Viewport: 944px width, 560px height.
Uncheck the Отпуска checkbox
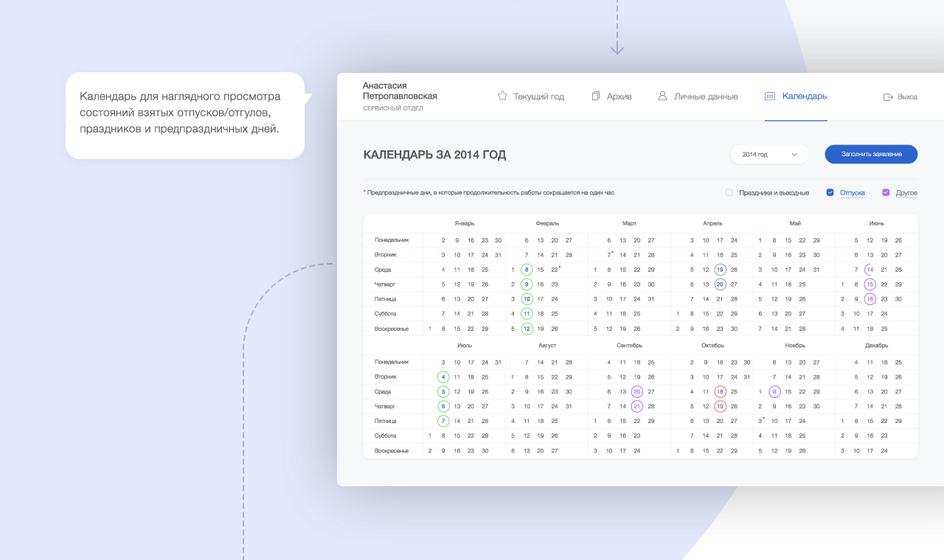pos(830,192)
